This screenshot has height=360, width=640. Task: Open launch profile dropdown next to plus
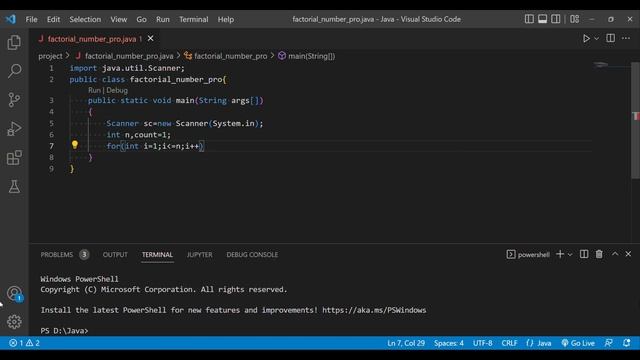click(570, 254)
